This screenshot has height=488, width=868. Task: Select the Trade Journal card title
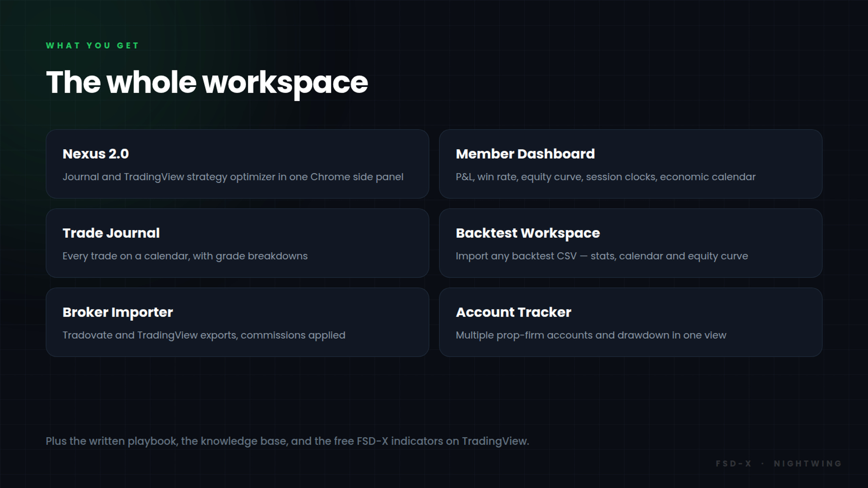coord(111,233)
